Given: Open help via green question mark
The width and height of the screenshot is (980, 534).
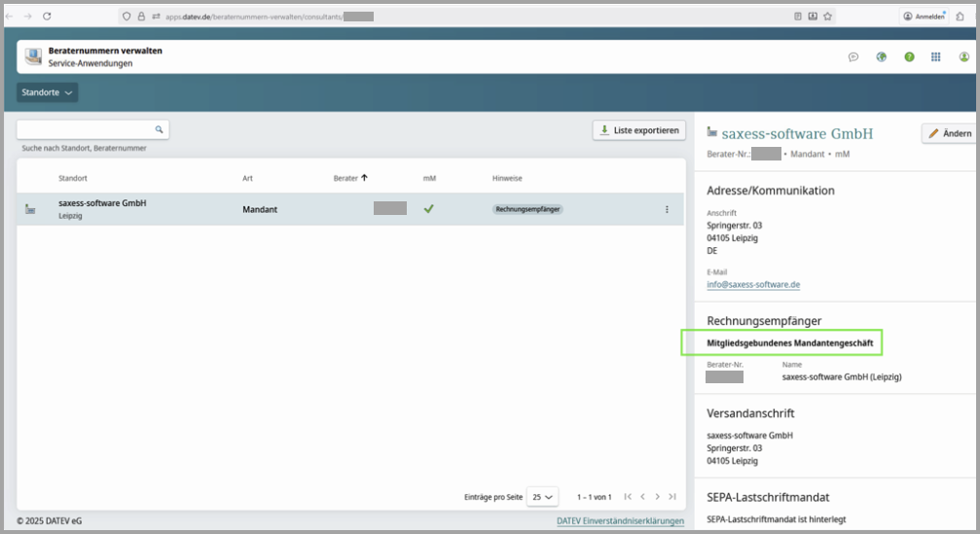Looking at the screenshot, I should pyautogui.click(x=909, y=56).
